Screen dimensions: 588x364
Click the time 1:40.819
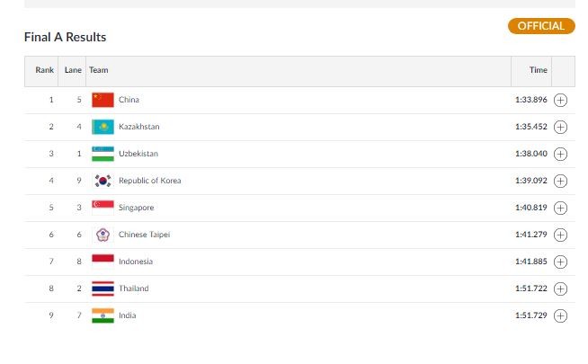[531, 208]
